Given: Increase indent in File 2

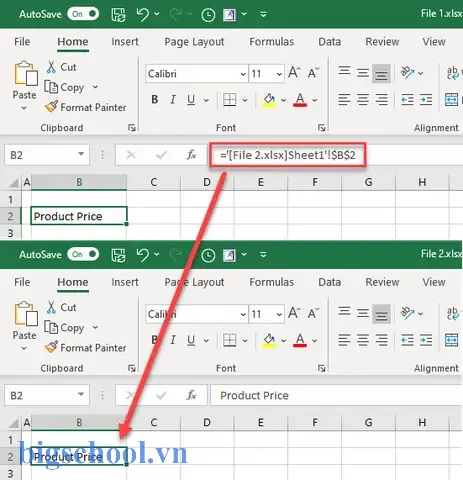Looking at the screenshot, I should (x=426, y=340).
